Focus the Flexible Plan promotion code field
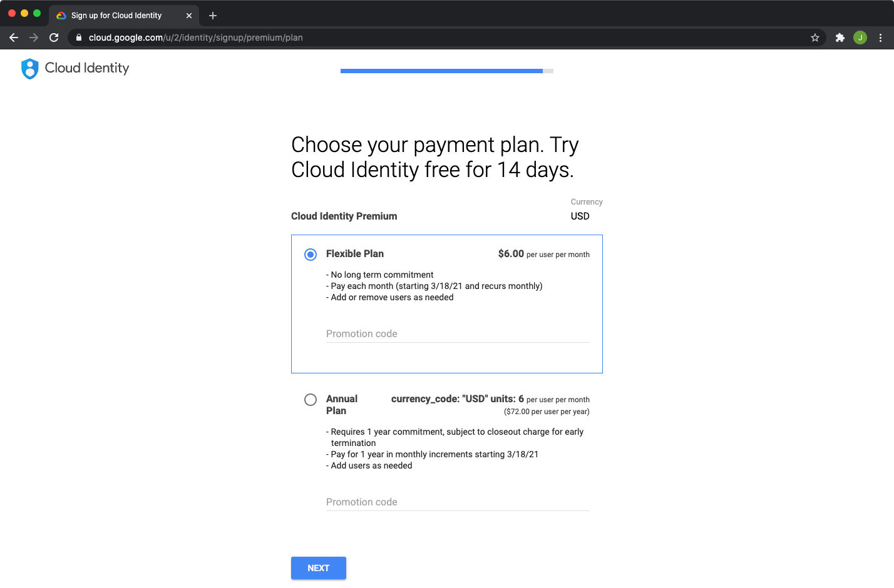The height and width of the screenshot is (588, 894). coord(458,334)
